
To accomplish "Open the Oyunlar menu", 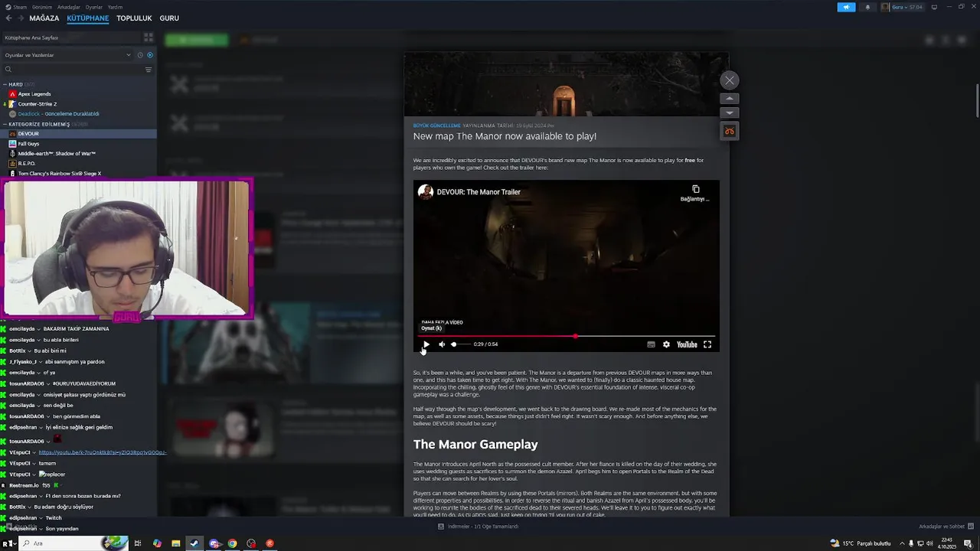I will pyautogui.click(x=93, y=7).
